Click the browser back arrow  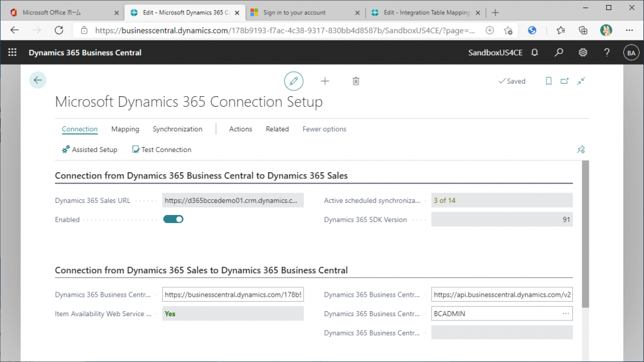coord(15,30)
